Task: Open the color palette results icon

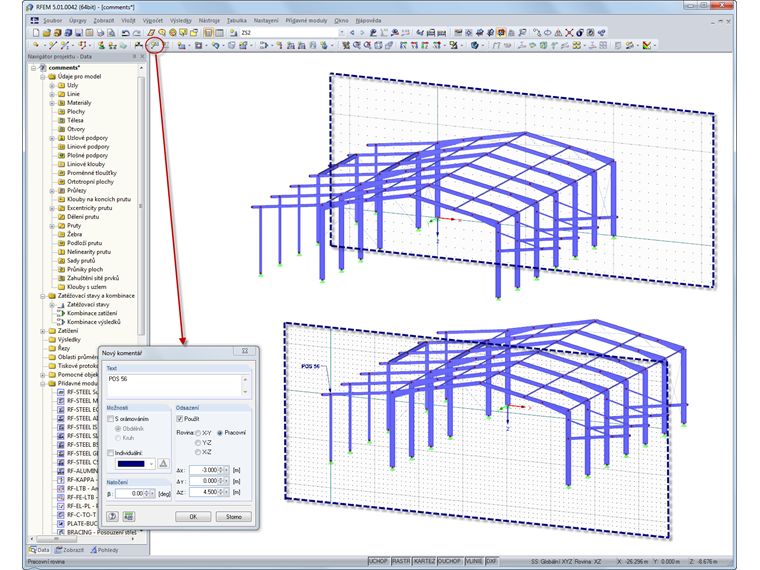Action: pyautogui.click(x=647, y=45)
